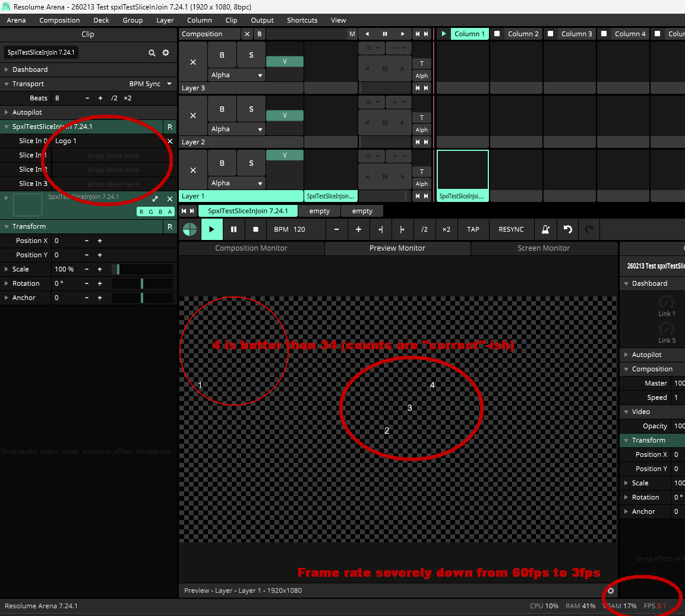Remove Logo 1 from Slice In 0
The height and width of the screenshot is (616, 685).
pyautogui.click(x=170, y=141)
